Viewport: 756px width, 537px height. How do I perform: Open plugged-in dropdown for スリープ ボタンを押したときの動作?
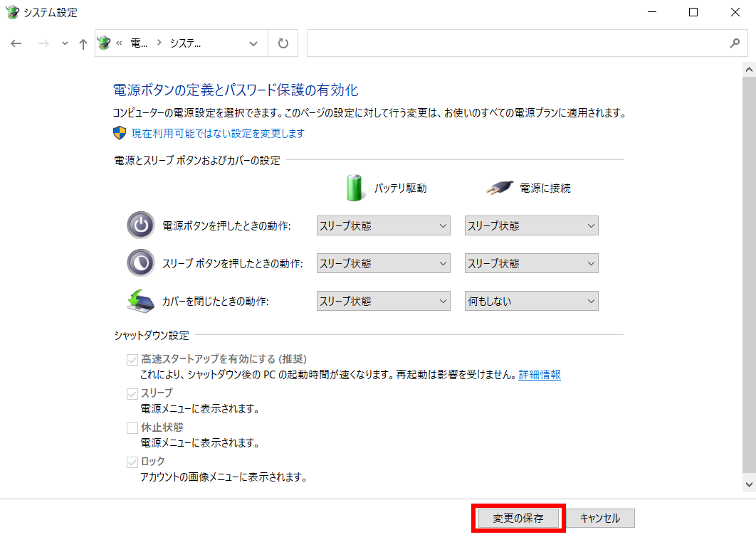(x=531, y=263)
